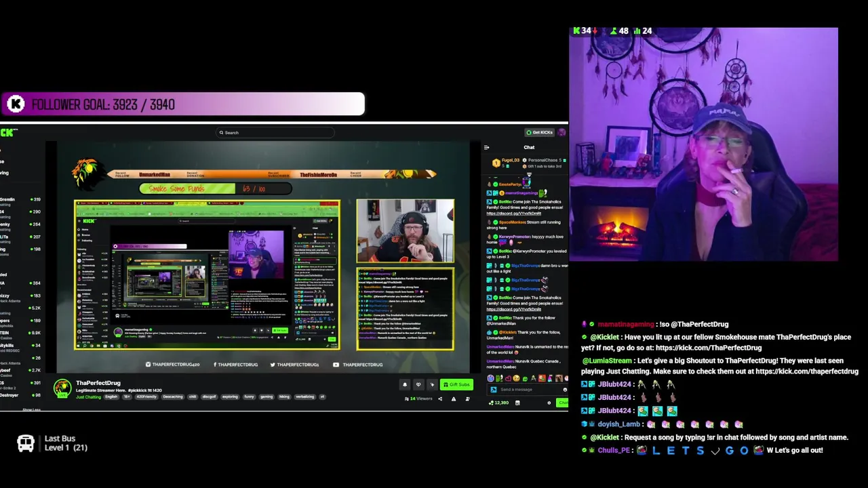Open Fugel_03 in the gift leaderboard

(x=511, y=160)
